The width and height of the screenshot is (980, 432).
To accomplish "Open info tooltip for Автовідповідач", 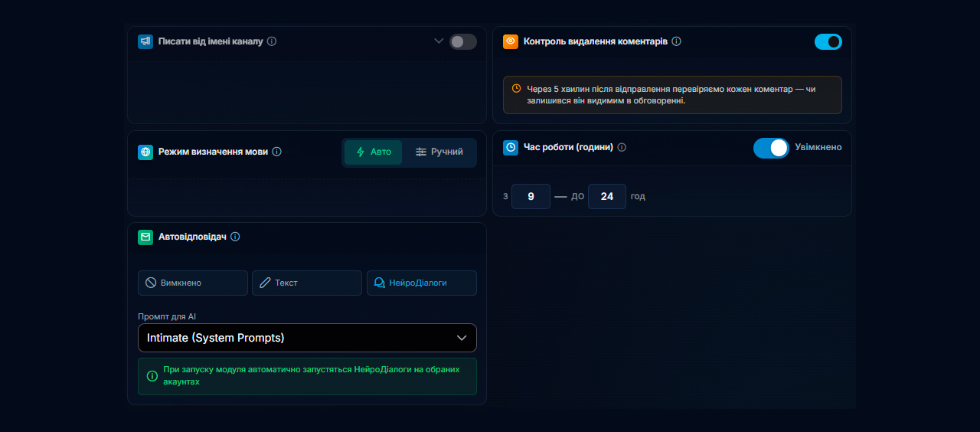I will click(x=235, y=237).
